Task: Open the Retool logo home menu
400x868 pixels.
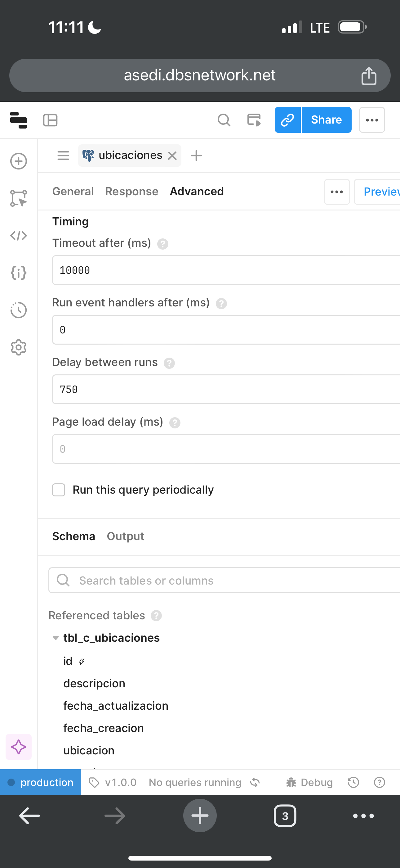Action: point(19,120)
